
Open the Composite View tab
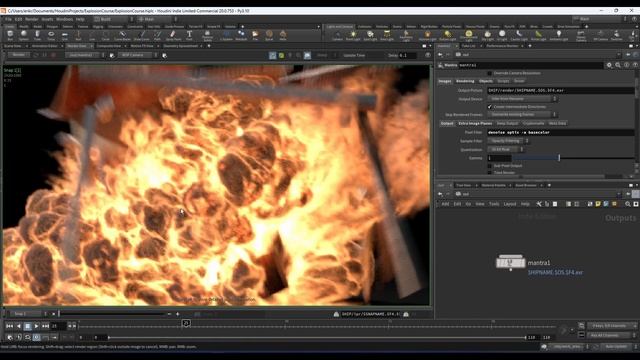coord(109,46)
